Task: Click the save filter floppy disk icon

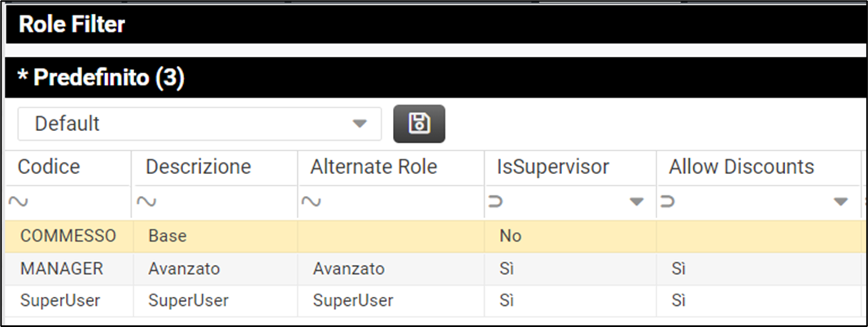Action: 419,124
